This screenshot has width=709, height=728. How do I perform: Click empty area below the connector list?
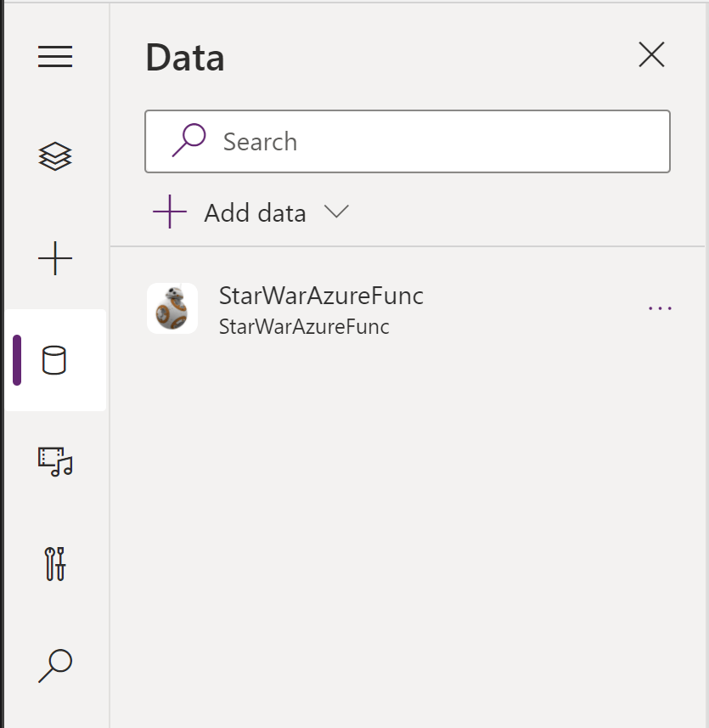408,527
